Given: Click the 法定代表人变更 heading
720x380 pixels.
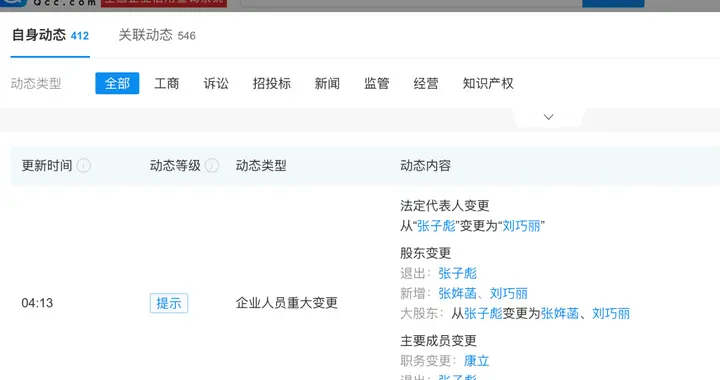Looking at the screenshot, I should point(444,206).
